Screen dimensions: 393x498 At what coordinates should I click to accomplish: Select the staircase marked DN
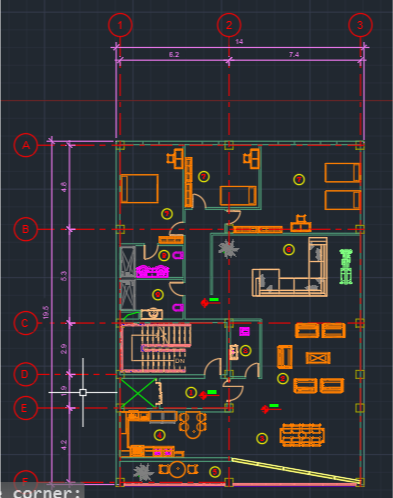(155, 348)
